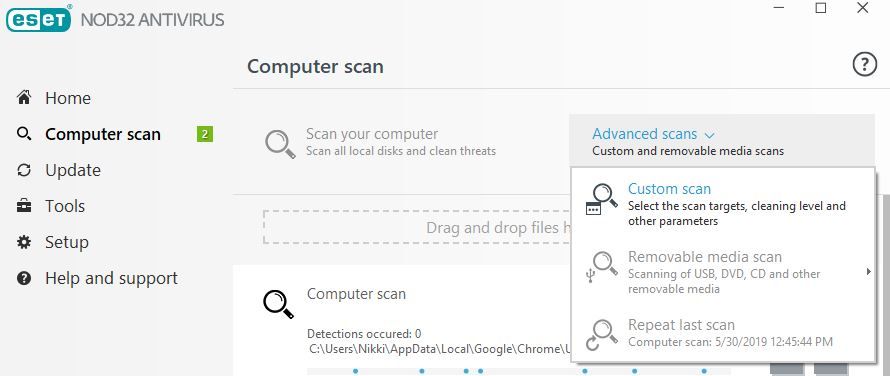Click the scanned file path text
890x376 pixels.
(439, 348)
